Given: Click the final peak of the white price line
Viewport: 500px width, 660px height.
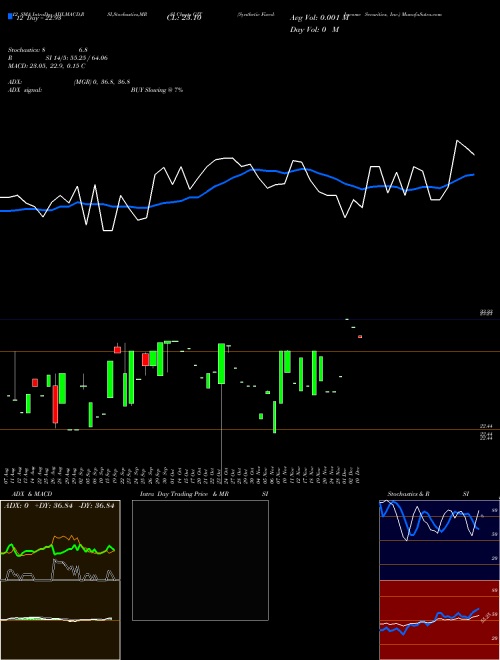Looking at the screenshot, I should pyautogui.click(x=457, y=141).
